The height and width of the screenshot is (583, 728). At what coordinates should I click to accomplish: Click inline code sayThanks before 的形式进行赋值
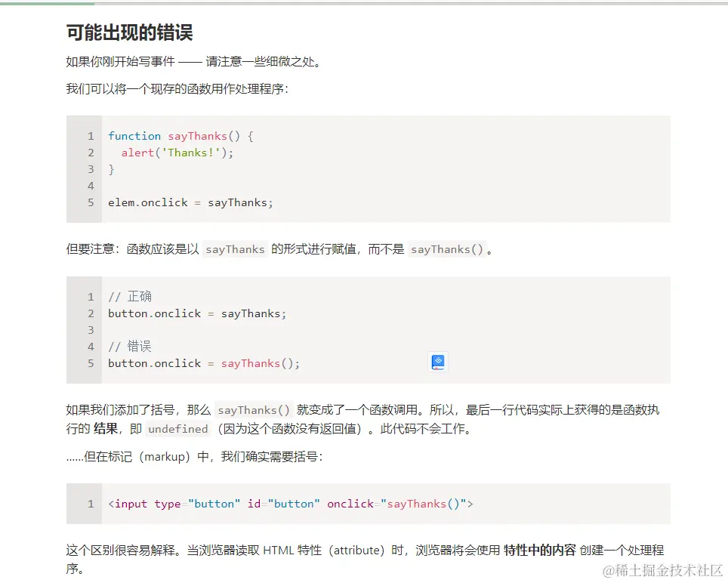point(235,249)
